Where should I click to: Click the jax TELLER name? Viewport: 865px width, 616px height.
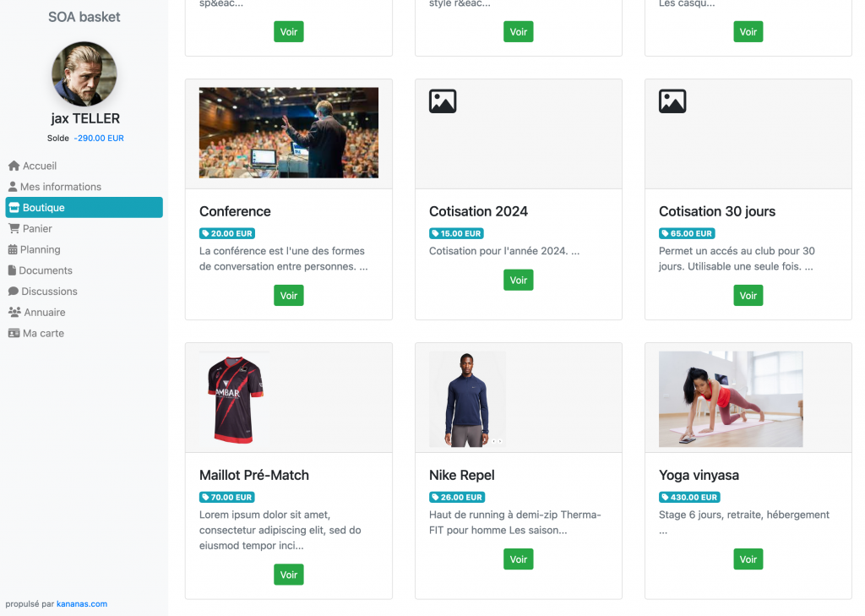85,118
